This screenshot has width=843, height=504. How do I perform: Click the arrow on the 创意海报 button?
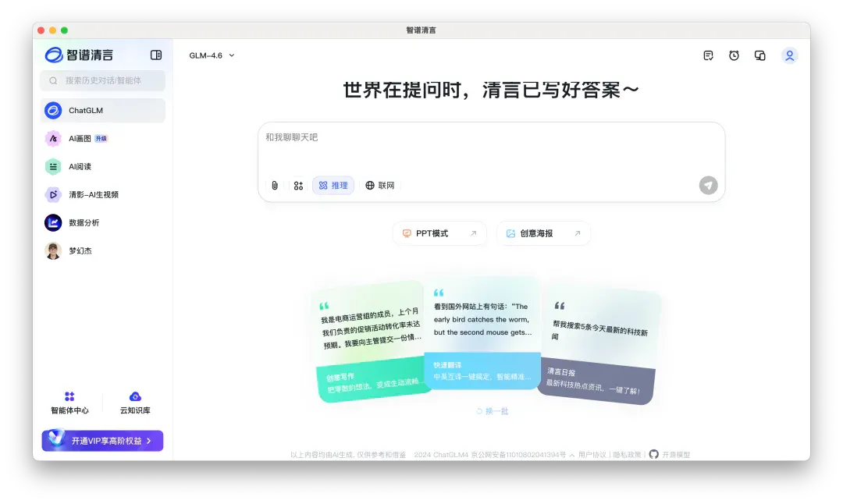(578, 233)
